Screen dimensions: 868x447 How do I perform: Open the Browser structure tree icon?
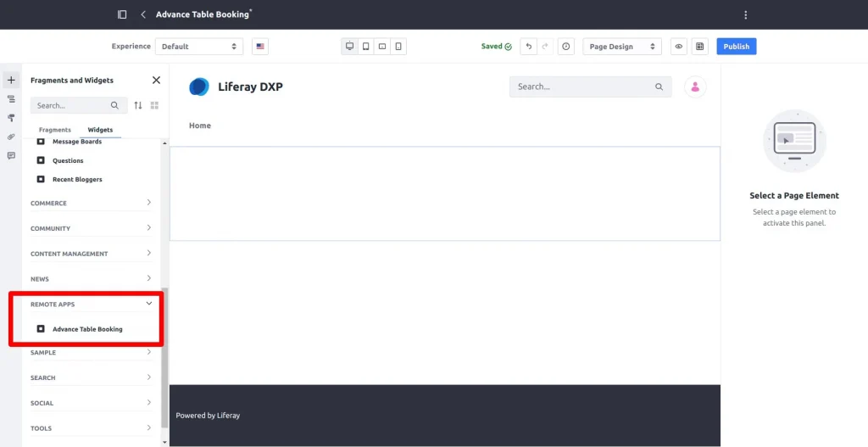tap(11, 99)
